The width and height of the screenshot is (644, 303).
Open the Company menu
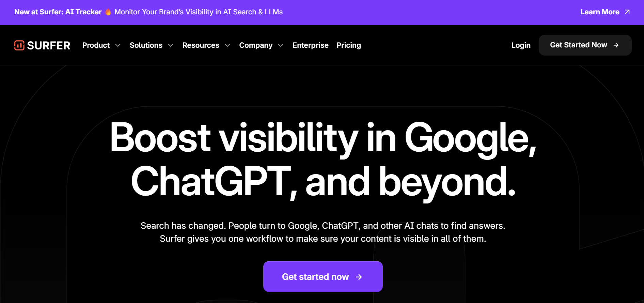coord(256,45)
